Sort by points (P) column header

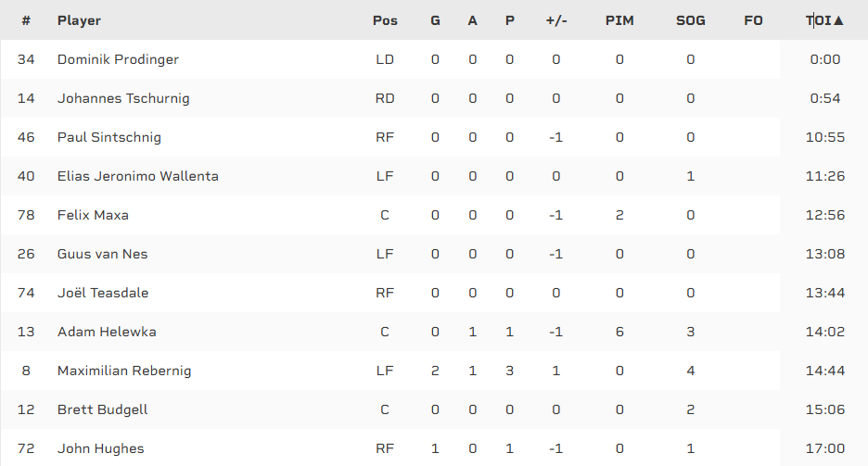[509, 20]
